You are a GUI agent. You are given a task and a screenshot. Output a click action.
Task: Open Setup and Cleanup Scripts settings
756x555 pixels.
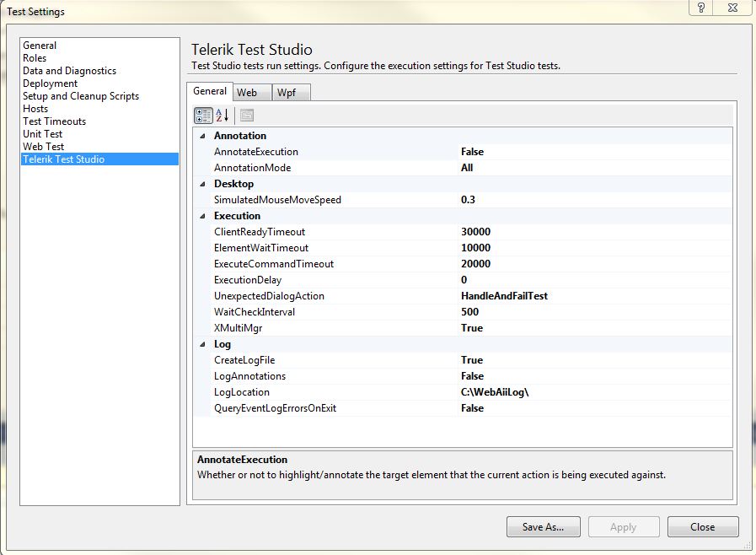(x=81, y=96)
